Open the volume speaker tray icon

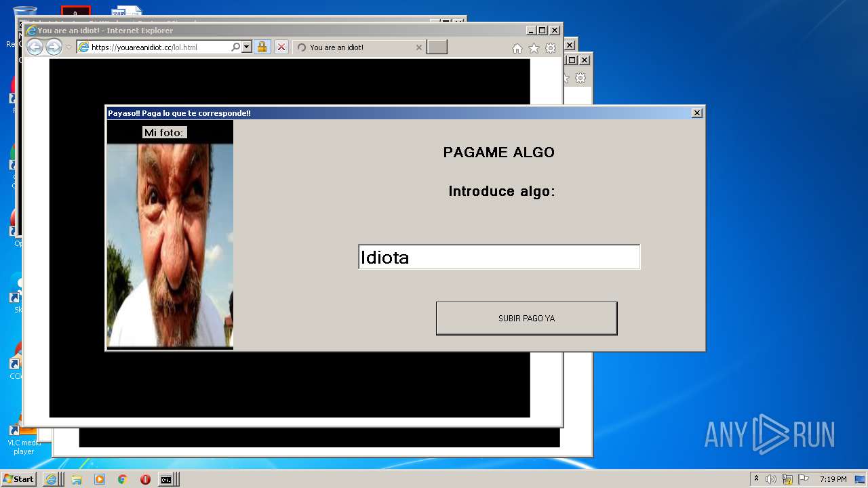pyautogui.click(x=771, y=479)
